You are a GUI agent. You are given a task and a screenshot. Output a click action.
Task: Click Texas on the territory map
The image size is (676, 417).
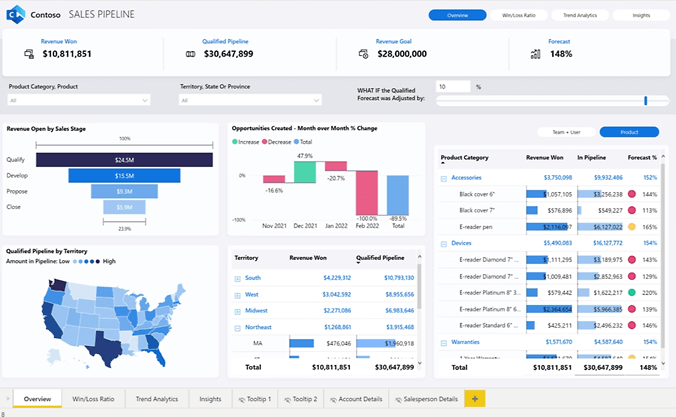(x=106, y=347)
